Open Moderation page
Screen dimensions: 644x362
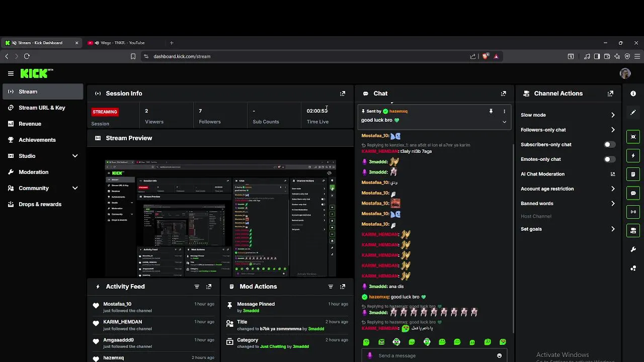point(43,172)
